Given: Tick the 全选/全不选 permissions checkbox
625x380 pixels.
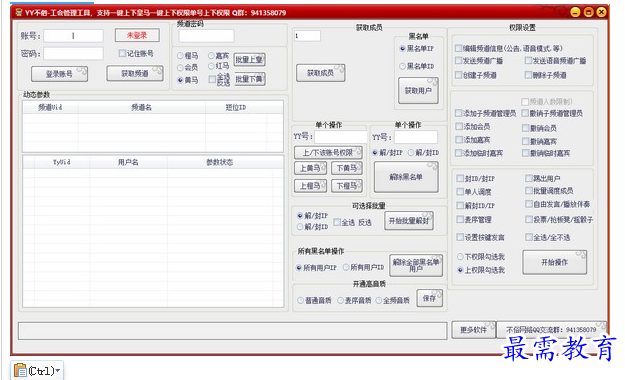Looking at the screenshot, I should coord(529,237).
